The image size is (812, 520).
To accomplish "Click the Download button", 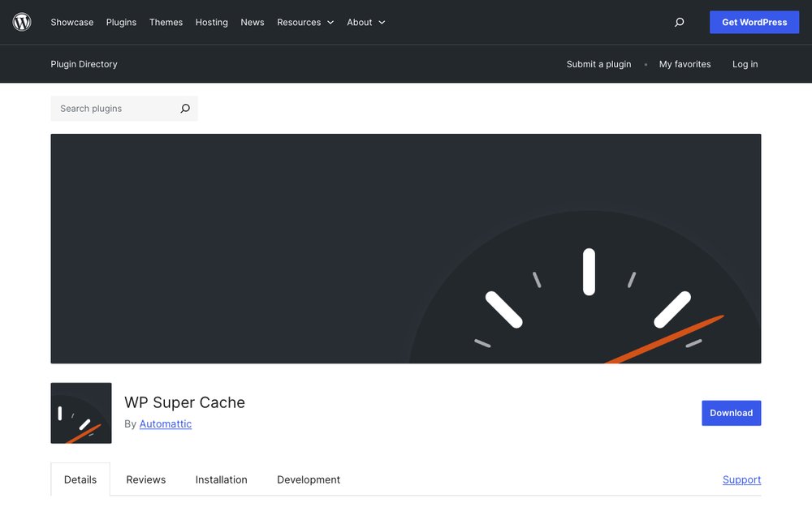I will coord(732,413).
